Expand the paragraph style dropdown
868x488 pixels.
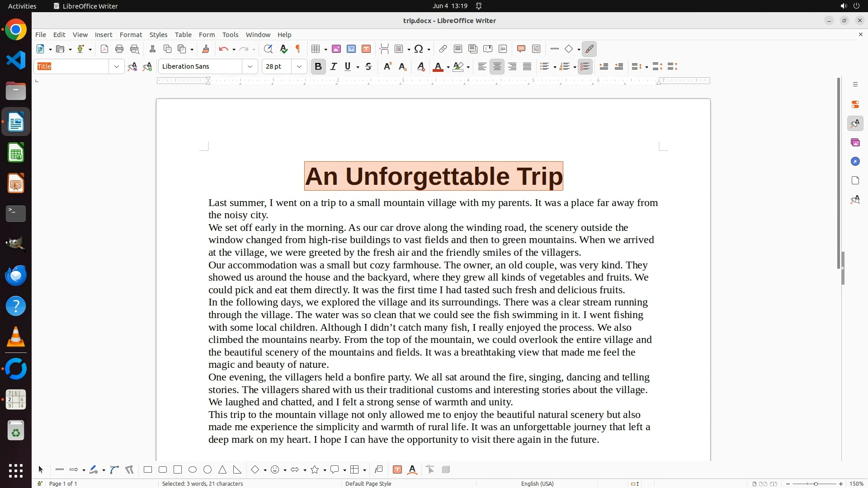(x=117, y=67)
